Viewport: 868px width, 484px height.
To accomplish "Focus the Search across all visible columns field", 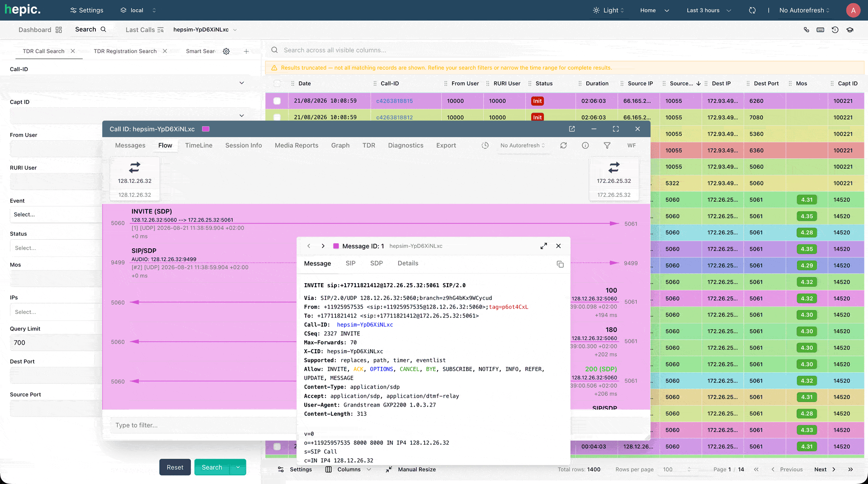I will (x=565, y=50).
